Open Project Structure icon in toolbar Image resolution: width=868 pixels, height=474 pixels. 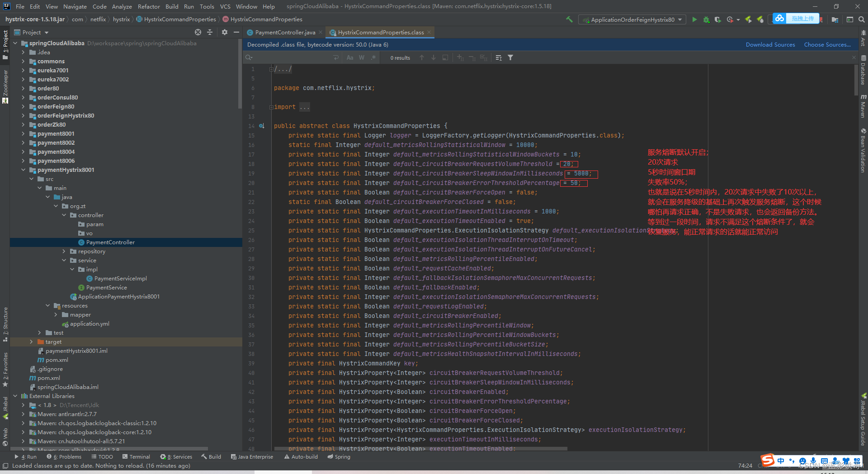pyautogui.click(x=835, y=19)
